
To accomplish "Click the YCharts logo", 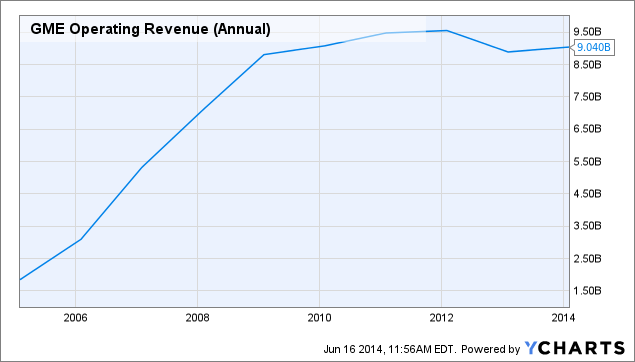I will pos(575,348).
